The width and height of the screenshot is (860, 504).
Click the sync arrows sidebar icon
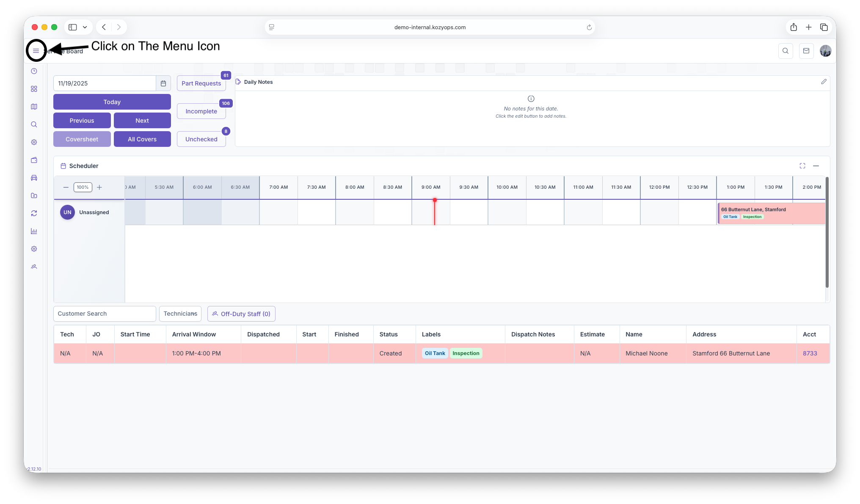click(x=34, y=213)
